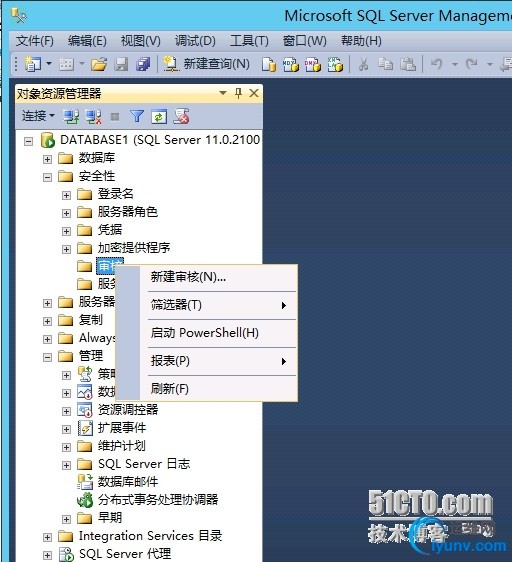This screenshot has width=512, height=562.
Task: Select the 扩展事件 item
Action: pyautogui.click(x=122, y=427)
